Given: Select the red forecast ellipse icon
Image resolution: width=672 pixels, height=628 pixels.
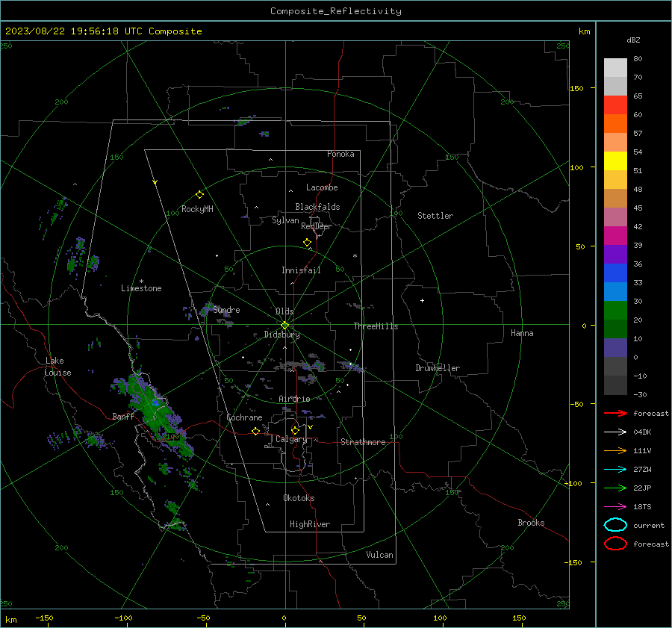Looking at the screenshot, I should coord(615,544).
